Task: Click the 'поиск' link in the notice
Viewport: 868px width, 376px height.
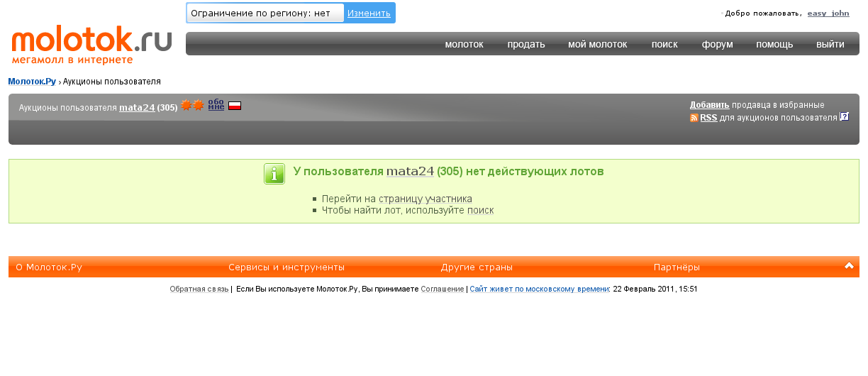Action: click(481, 211)
